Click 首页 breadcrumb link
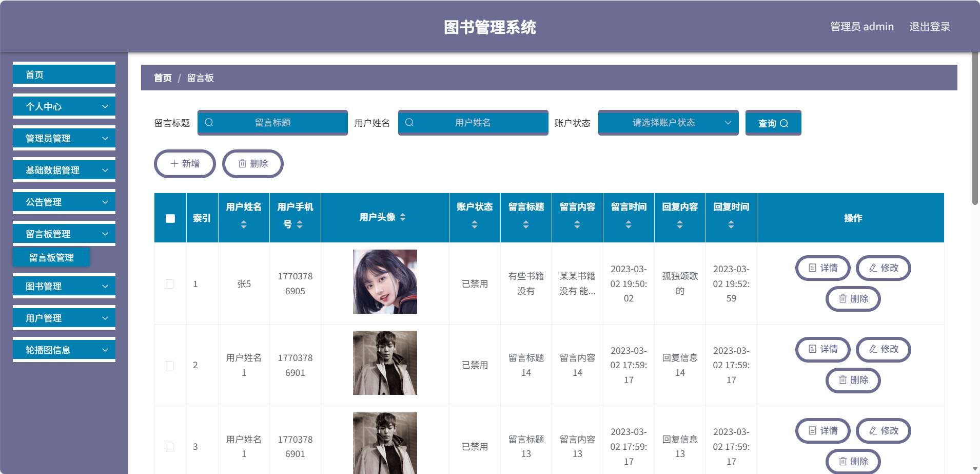Image resolution: width=980 pixels, height=474 pixels. [x=163, y=78]
